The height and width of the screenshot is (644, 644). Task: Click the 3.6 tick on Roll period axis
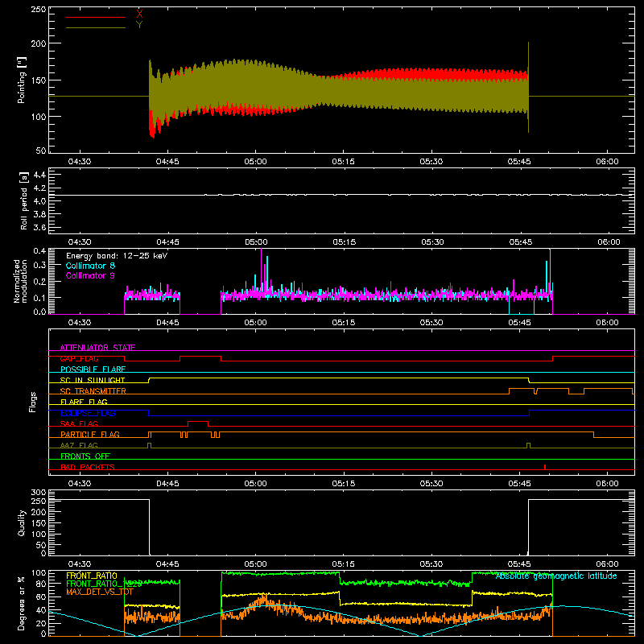[39, 227]
